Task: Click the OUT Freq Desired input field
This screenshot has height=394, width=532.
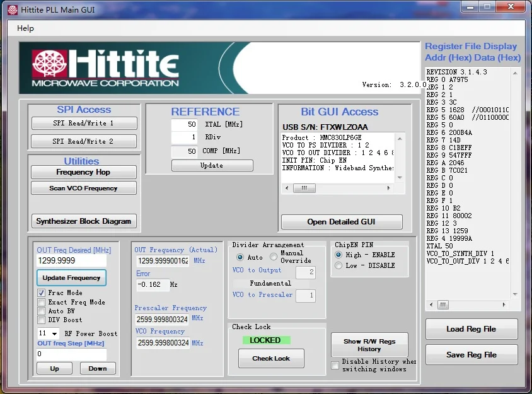Action: click(71, 260)
